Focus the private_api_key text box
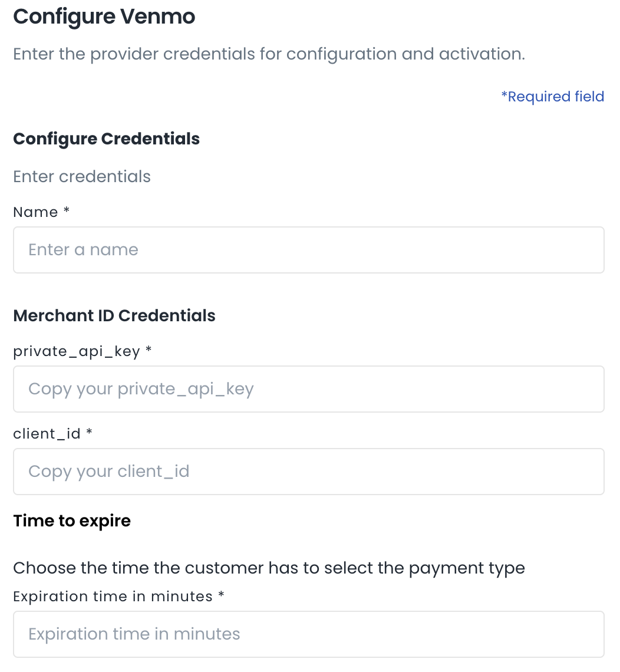The width and height of the screenshot is (620, 672). [308, 389]
